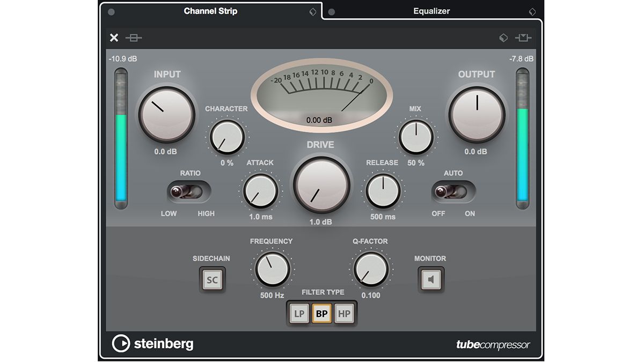The width and height of the screenshot is (644, 362).
Task: Click the Q-FACTOR knob
Action: coord(370,270)
